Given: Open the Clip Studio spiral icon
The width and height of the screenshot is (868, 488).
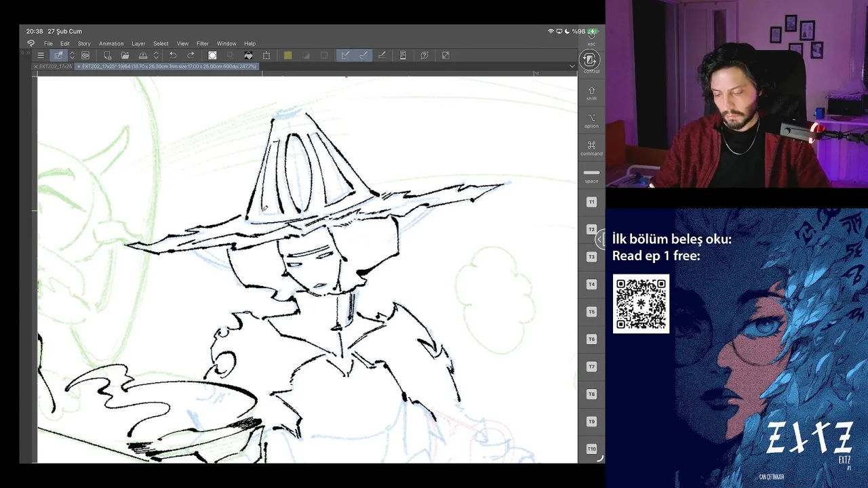Looking at the screenshot, I should (85, 56).
